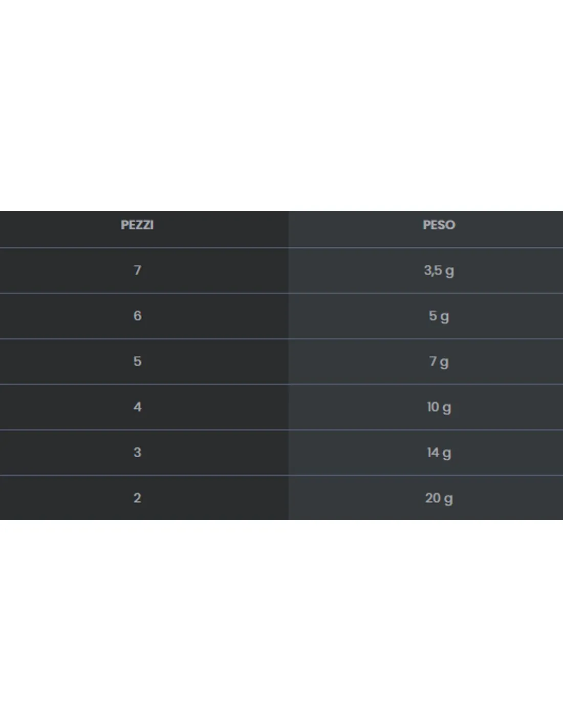
Task: Select the 7 g weight cell
Action: tap(439, 361)
